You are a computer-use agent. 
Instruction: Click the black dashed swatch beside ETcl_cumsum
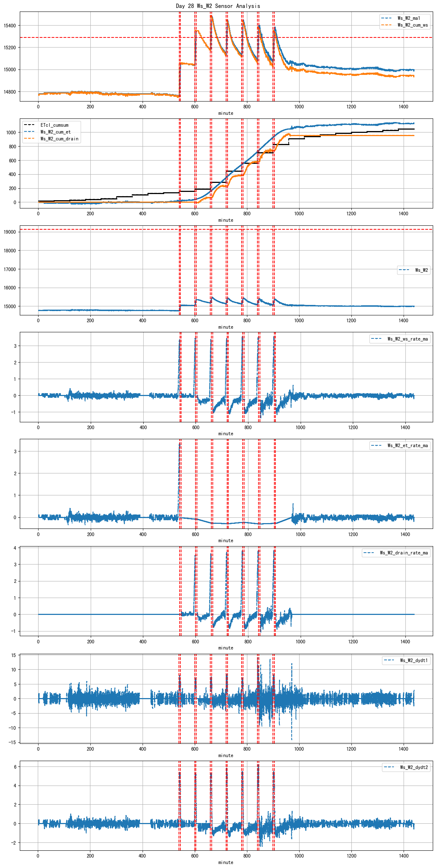point(29,125)
